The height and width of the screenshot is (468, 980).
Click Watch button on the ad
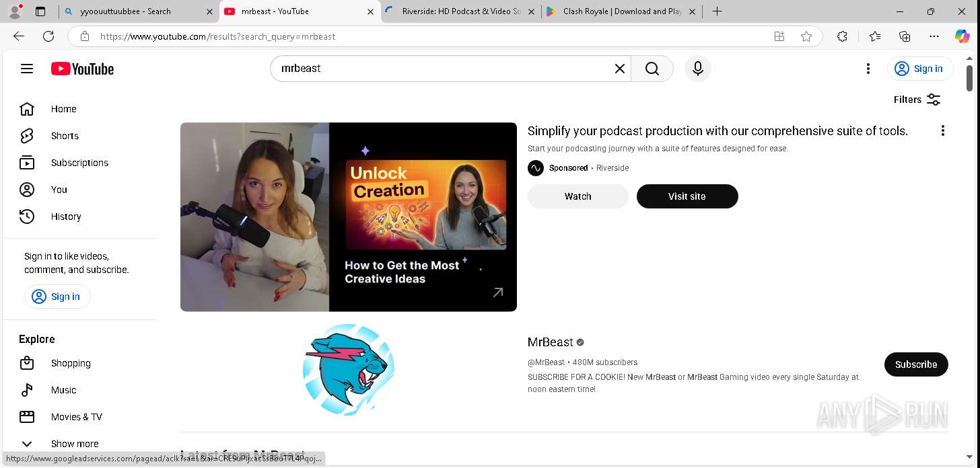(578, 196)
